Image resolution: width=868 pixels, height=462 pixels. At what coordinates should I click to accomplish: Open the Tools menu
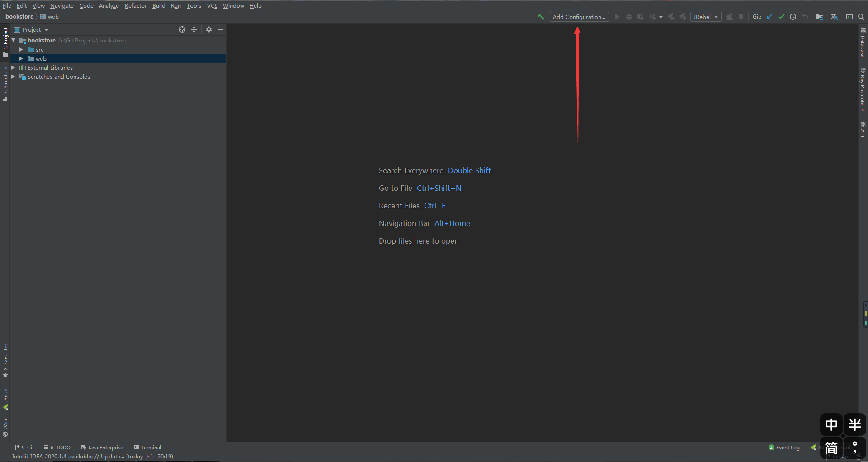coord(193,5)
